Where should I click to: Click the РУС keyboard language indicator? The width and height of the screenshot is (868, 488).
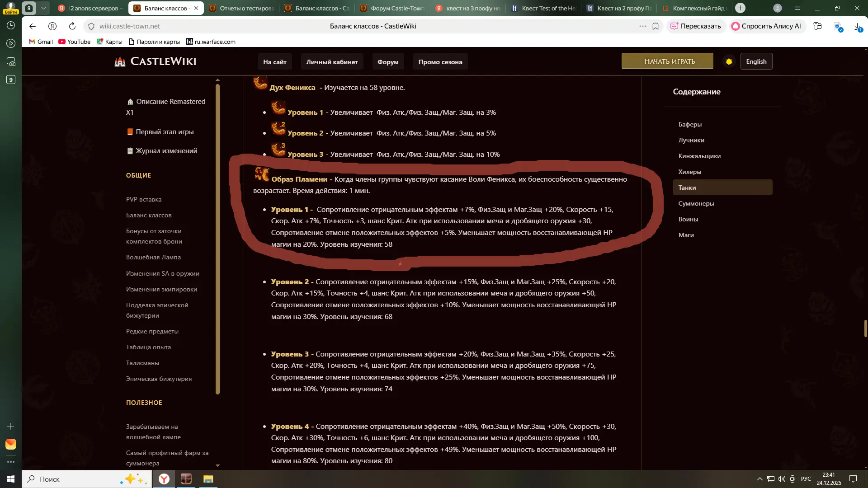point(806,479)
